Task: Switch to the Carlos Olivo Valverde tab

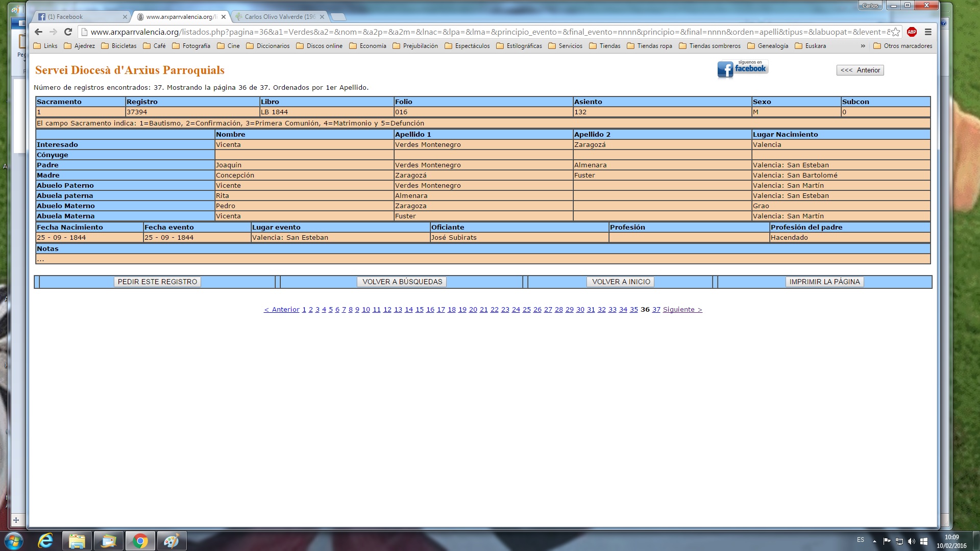Action: coord(279,17)
